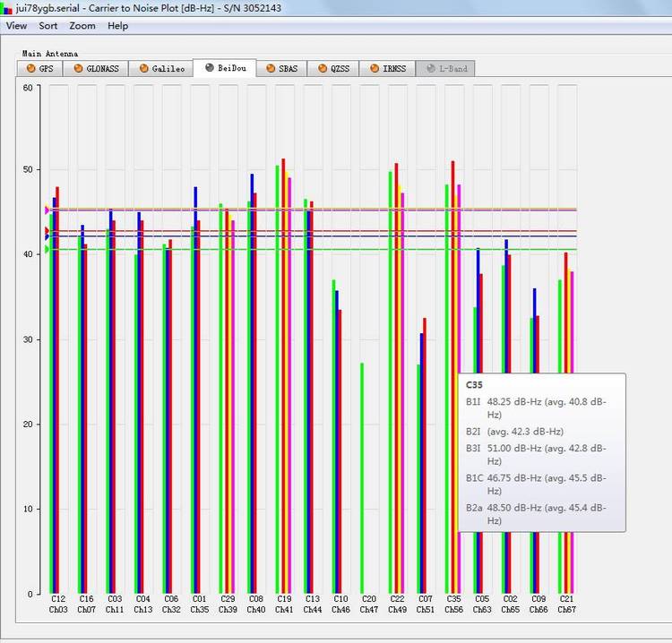Click the orange icon on IRNSS tab
The width and height of the screenshot is (672, 643).
click(374, 68)
